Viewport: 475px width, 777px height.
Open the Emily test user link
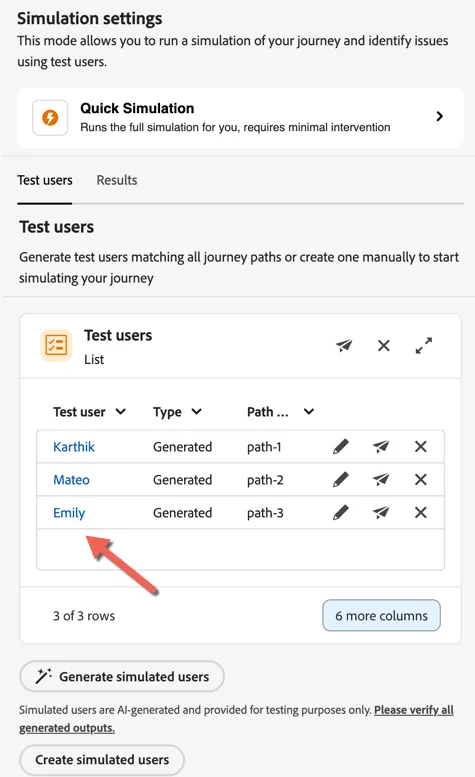click(69, 513)
